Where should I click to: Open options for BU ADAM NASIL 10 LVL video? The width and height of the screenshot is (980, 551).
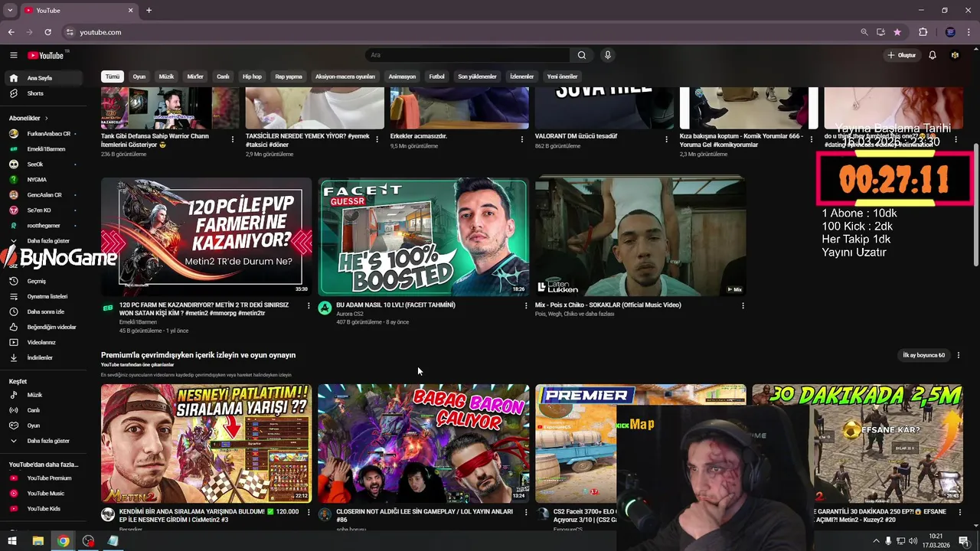pyautogui.click(x=526, y=305)
